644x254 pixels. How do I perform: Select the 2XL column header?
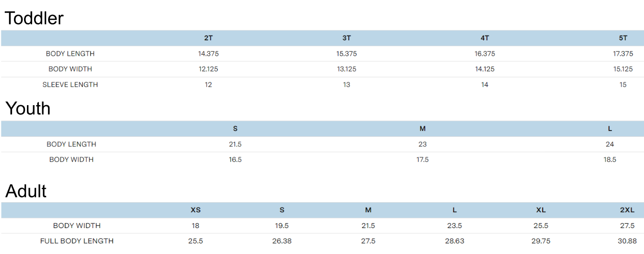click(x=627, y=210)
